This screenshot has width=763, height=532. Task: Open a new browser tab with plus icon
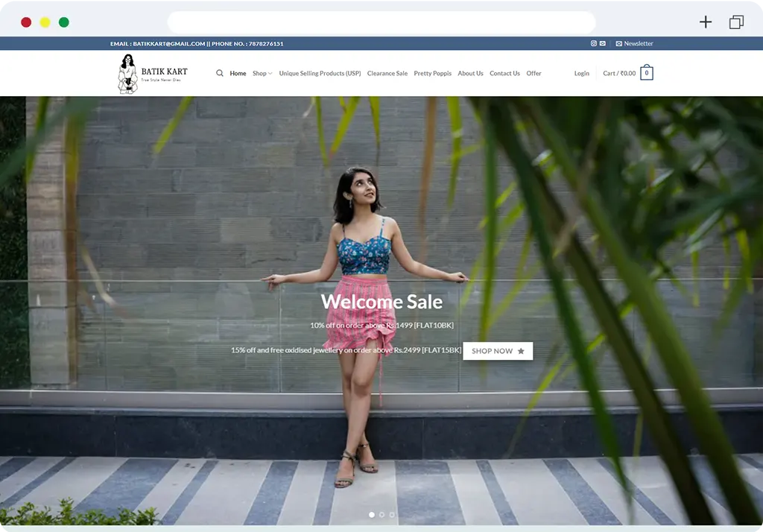click(x=706, y=22)
